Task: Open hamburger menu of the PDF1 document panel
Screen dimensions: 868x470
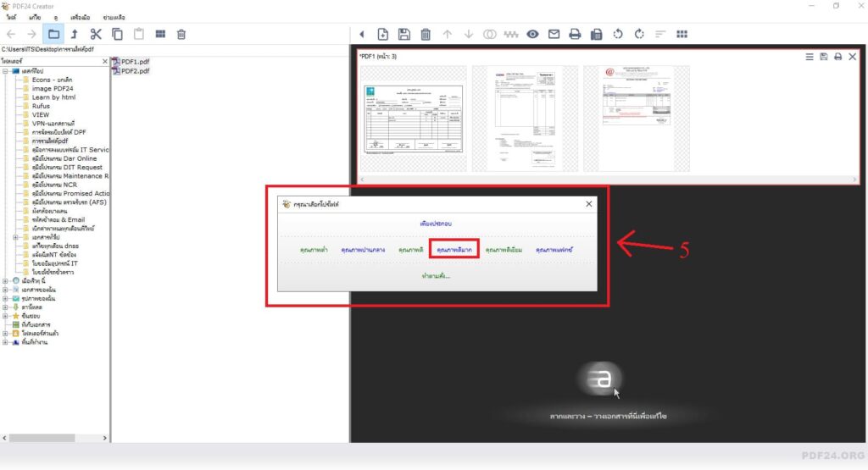Action: tap(809, 57)
